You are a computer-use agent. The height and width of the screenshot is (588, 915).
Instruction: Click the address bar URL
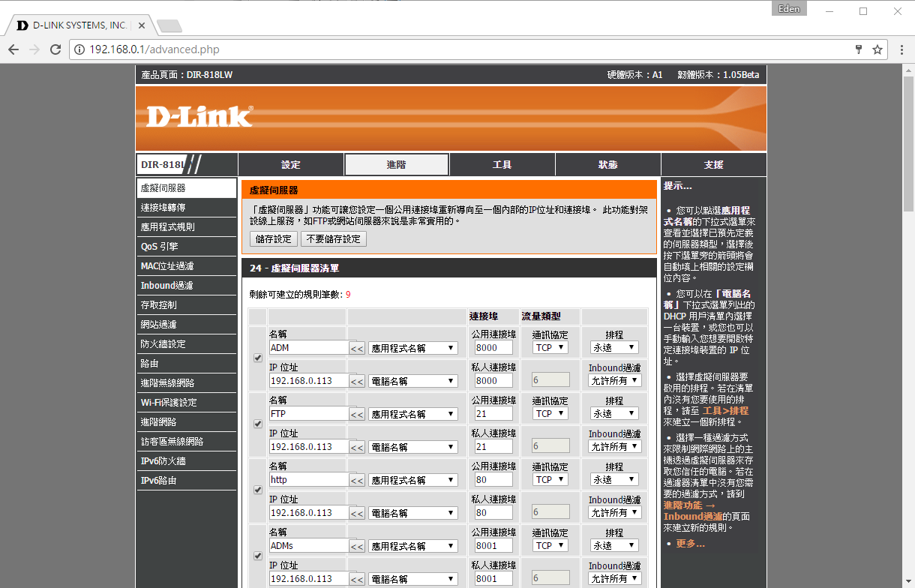(x=154, y=49)
